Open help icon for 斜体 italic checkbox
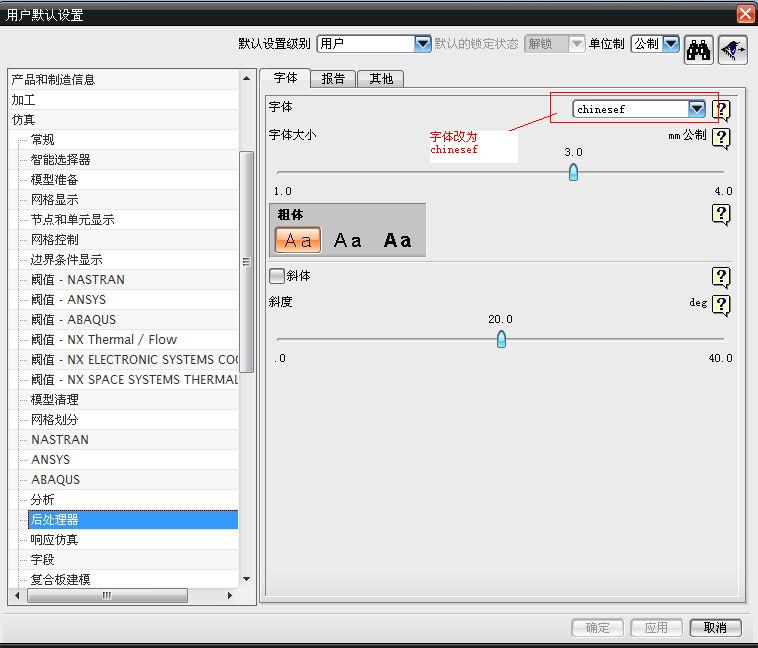 click(721, 277)
